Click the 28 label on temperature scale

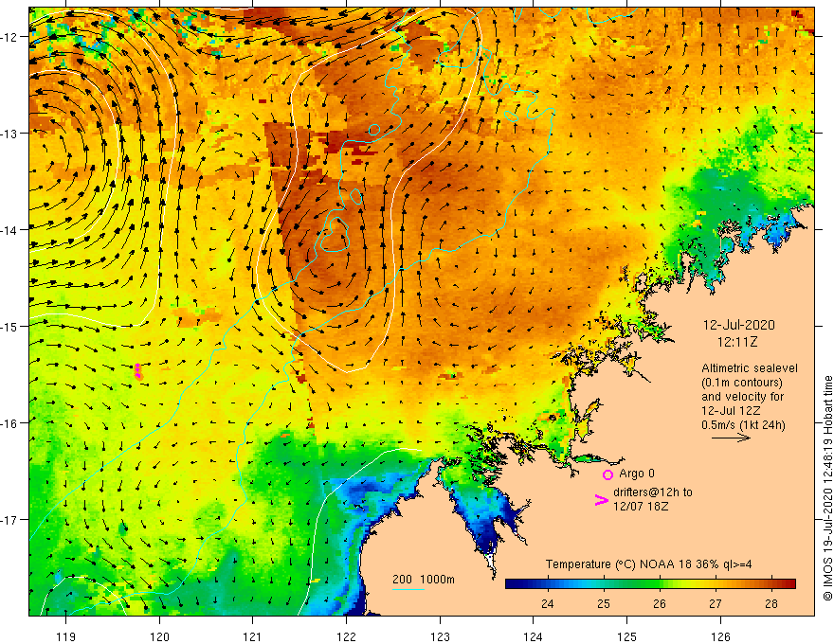pos(771,603)
